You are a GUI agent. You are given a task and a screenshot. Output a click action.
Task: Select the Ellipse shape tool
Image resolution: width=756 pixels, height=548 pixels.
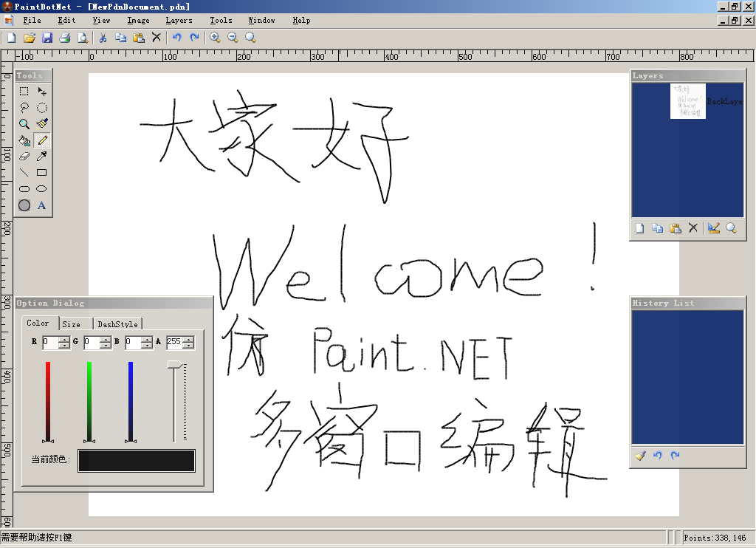point(42,189)
